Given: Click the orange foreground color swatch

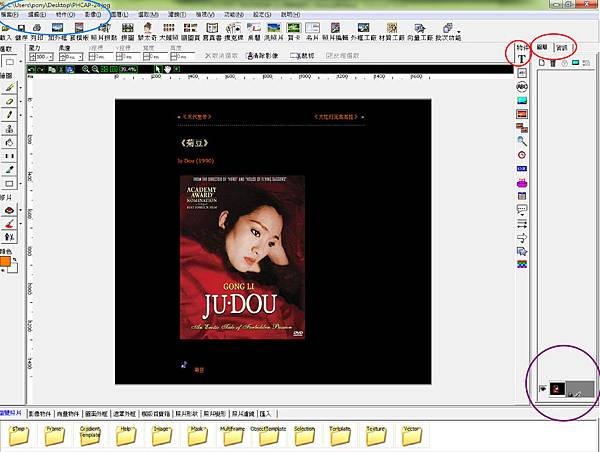Looking at the screenshot, I should [8, 262].
